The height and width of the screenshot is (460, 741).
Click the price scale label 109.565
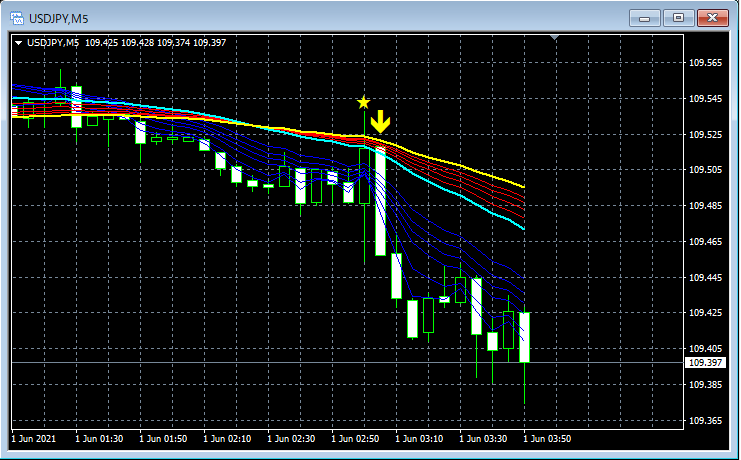[x=706, y=63]
